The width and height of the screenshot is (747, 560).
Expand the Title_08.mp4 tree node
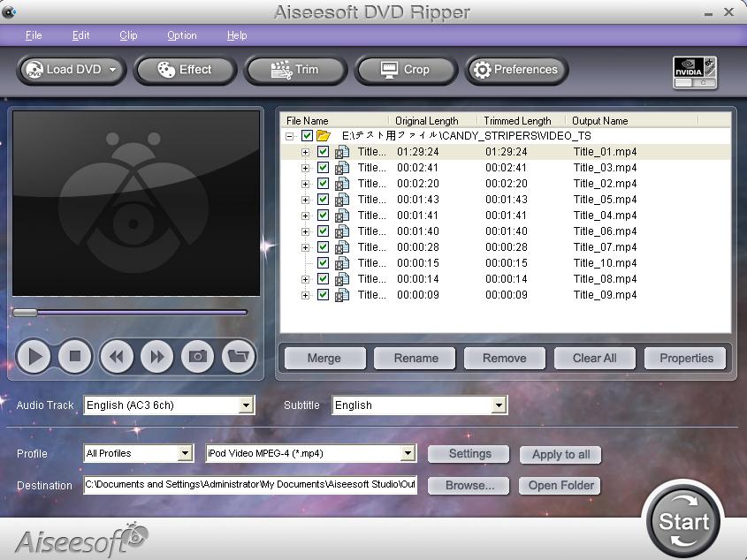(305, 279)
